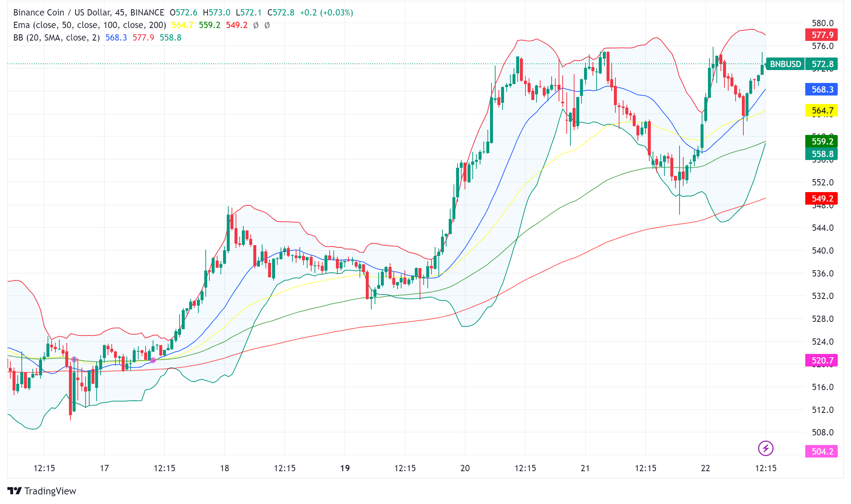This screenshot has width=851, height=504.
Task: Click date label 22 on time axis
Action: (705, 468)
